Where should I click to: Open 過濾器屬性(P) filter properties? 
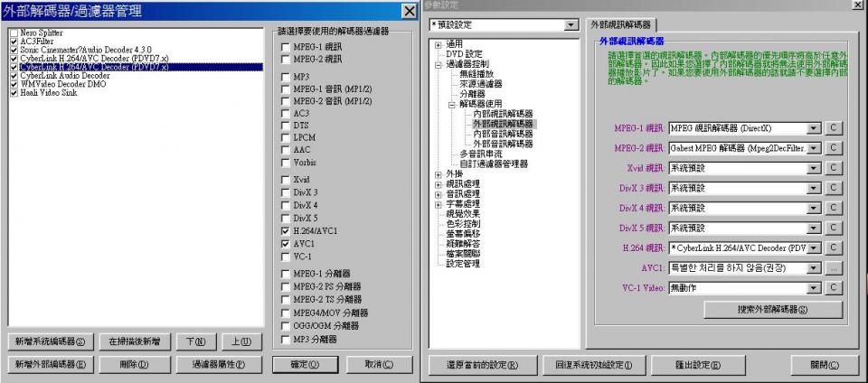(x=219, y=364)
